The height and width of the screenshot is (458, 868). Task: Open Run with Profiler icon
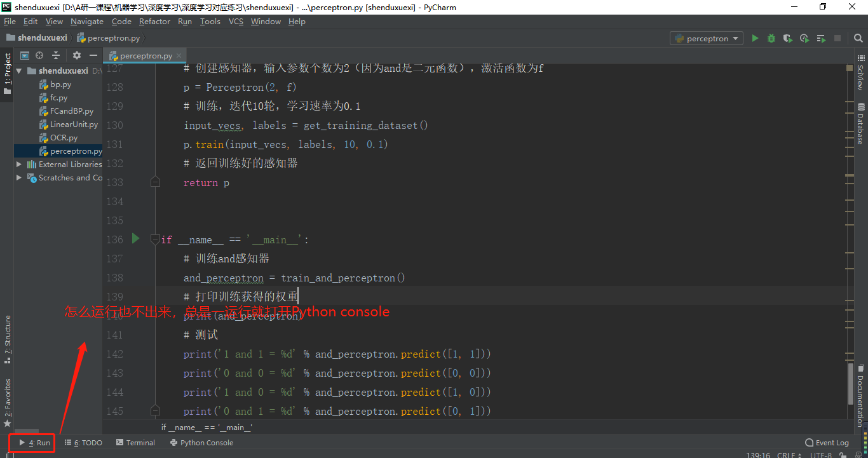(804, 37)
